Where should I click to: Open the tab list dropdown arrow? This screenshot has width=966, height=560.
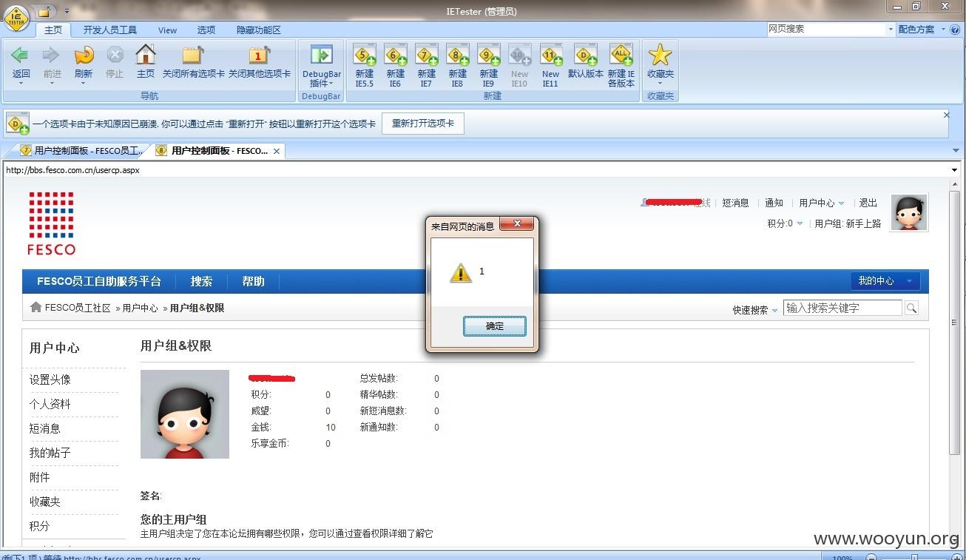pyautogui.click(x=956, y=151)
